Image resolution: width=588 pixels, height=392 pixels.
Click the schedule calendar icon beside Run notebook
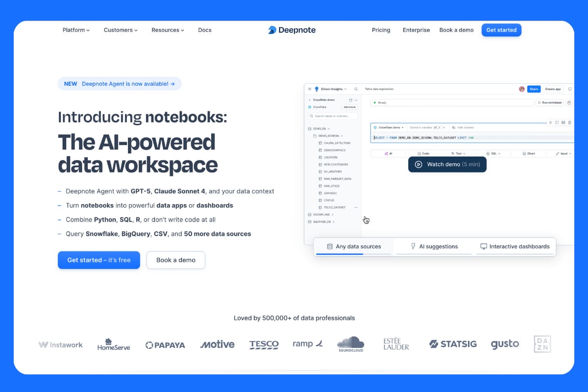569,103
